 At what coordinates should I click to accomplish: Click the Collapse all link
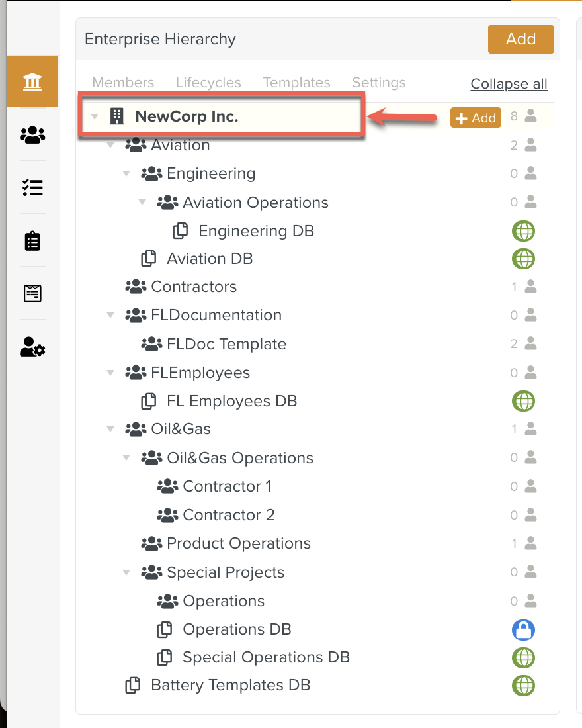click(509, 84)
